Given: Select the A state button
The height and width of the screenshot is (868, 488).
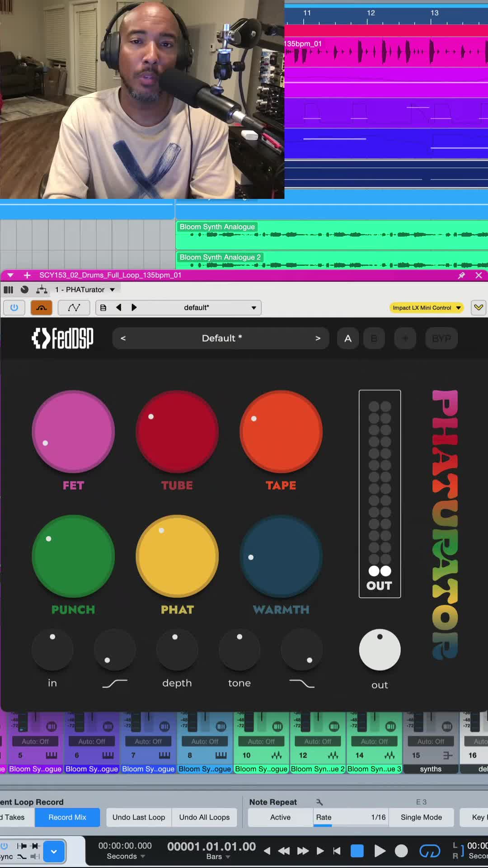Looking at the screenshot, I should click(348, 338).
